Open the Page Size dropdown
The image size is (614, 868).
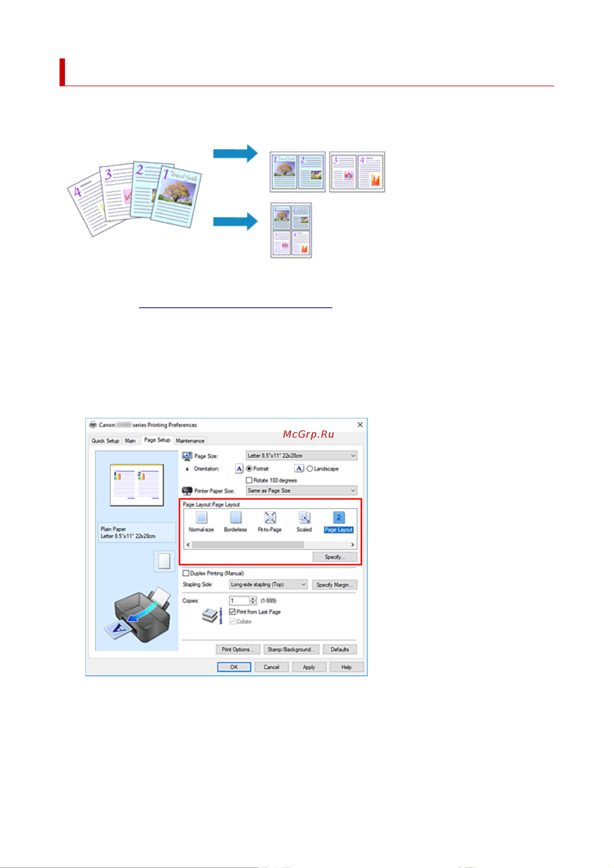click(x=302, y=456)
